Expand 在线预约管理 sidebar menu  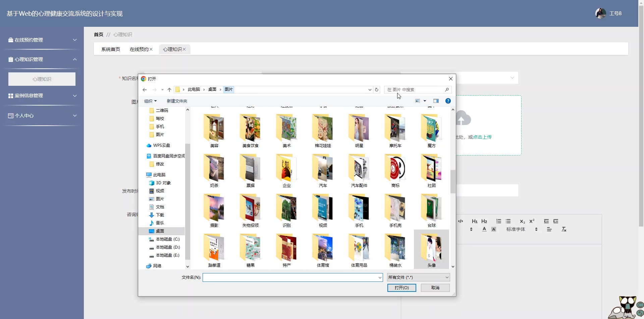pyautogui.click(x=42, y=40)
